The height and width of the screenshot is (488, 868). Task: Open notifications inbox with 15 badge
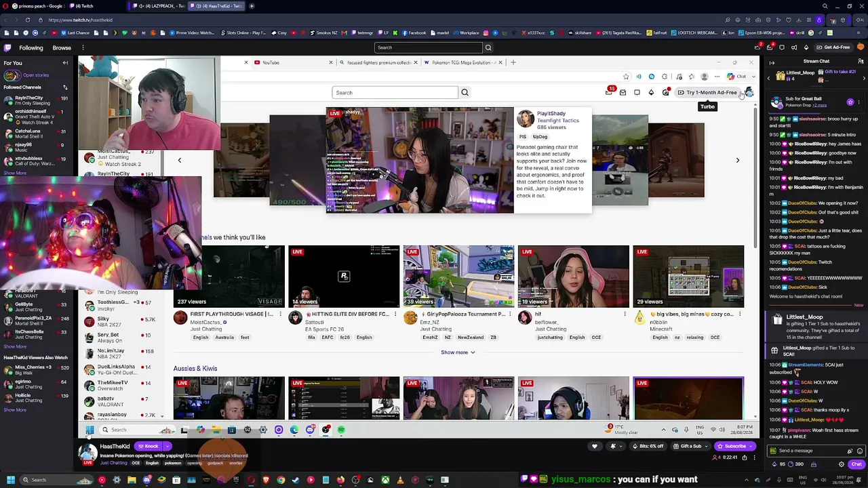point(609,92)
